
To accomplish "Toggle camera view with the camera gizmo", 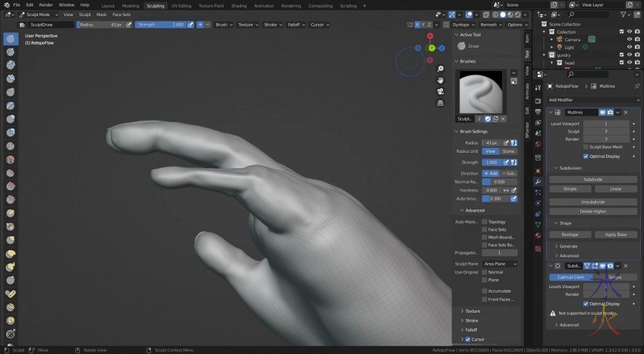I will click(x=440, y=91).
